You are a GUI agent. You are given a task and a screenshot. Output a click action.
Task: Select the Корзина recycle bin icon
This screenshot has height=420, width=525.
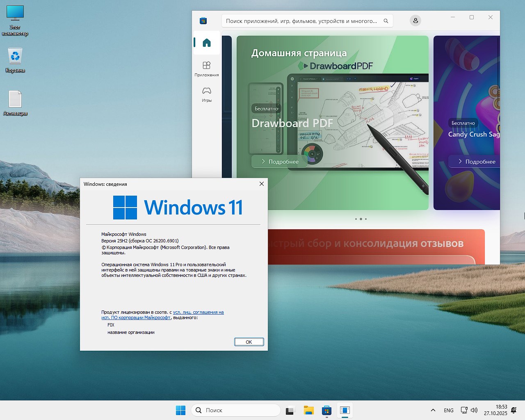pos(15,60)
